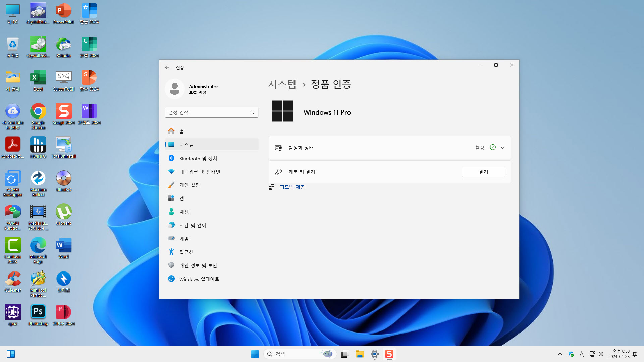This screenshot has height=362, width=644.
Task: Open the volume tray icon
Action: 600,354
